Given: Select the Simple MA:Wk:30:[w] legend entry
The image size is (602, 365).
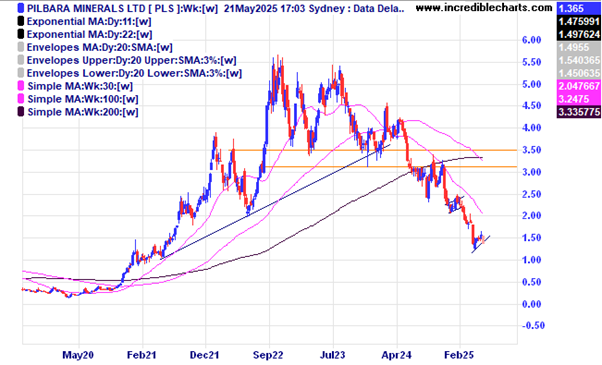Looking at the screenshot, I should tap(80, 86).
